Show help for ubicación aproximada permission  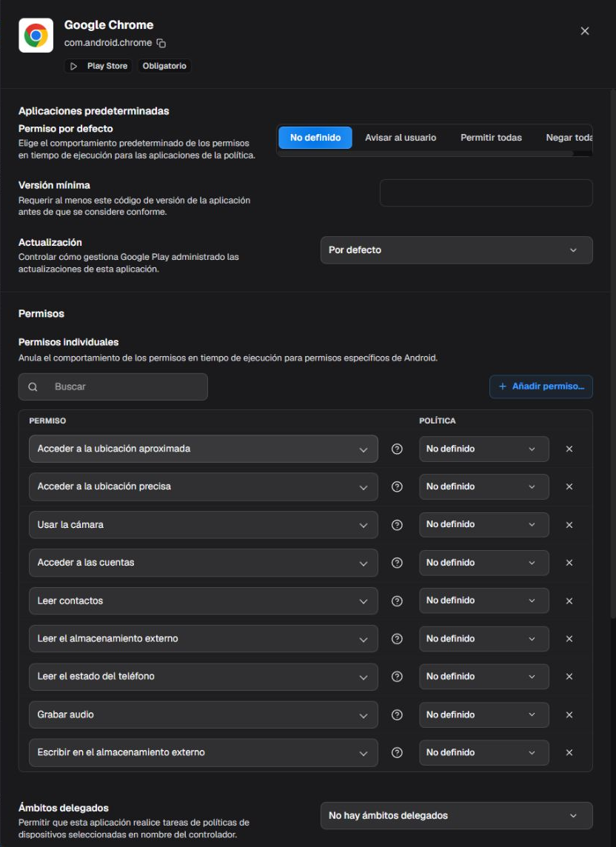[397, 449]
